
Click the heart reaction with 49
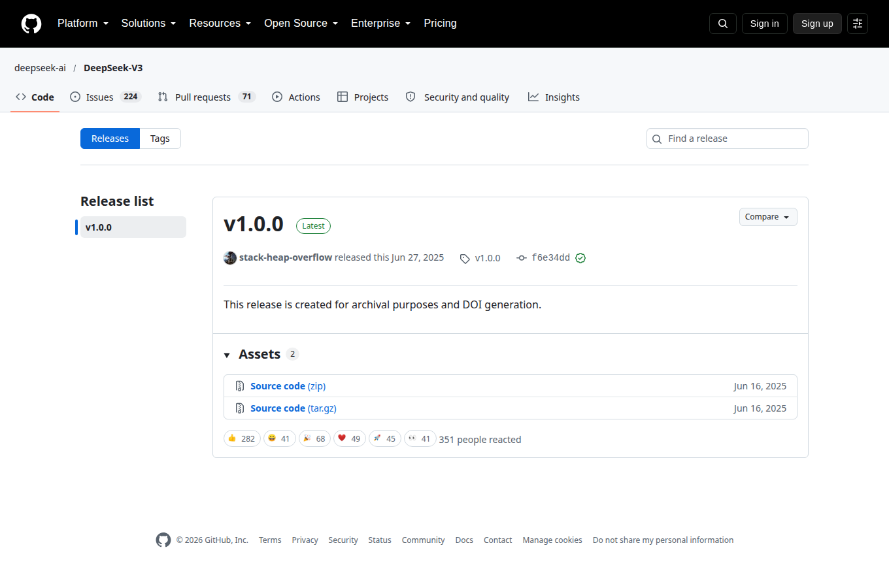[x=350, y=438]
